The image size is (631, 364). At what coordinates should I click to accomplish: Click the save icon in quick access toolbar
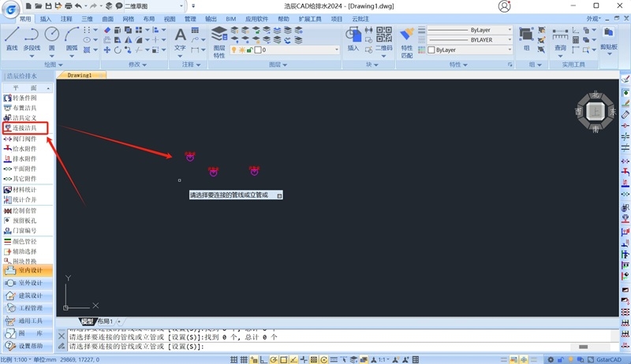pos(48,6)
